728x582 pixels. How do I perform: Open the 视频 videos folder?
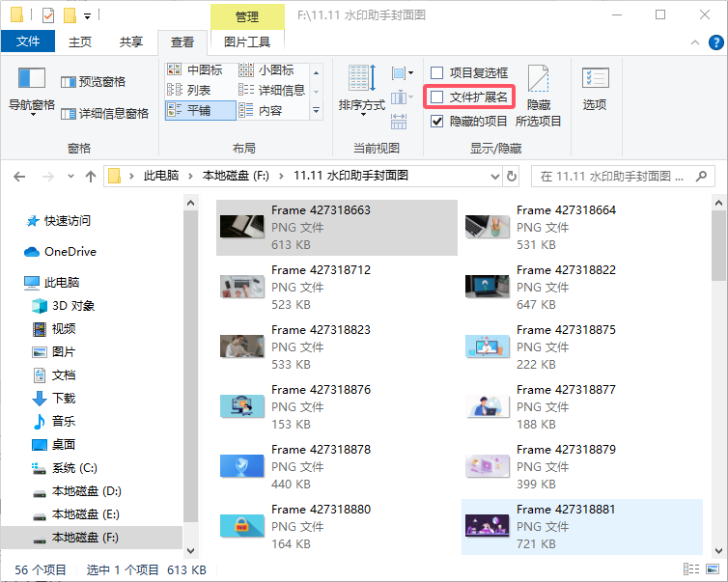[54, 328]
